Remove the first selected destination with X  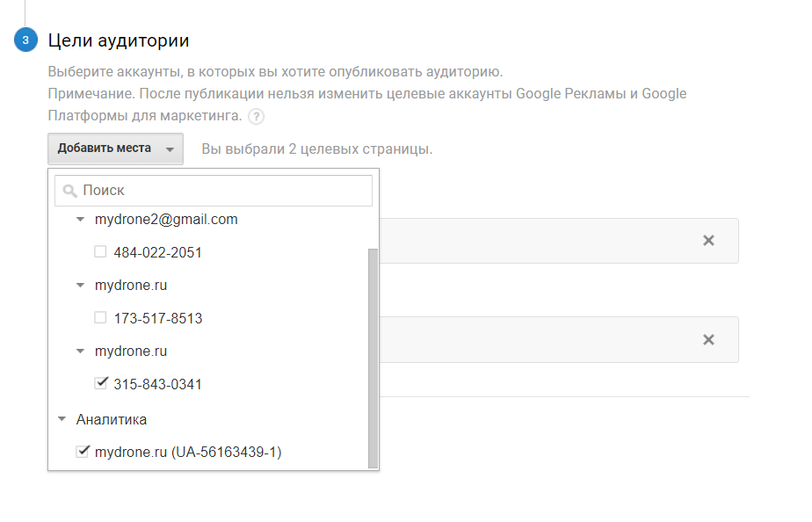point(708,241)
